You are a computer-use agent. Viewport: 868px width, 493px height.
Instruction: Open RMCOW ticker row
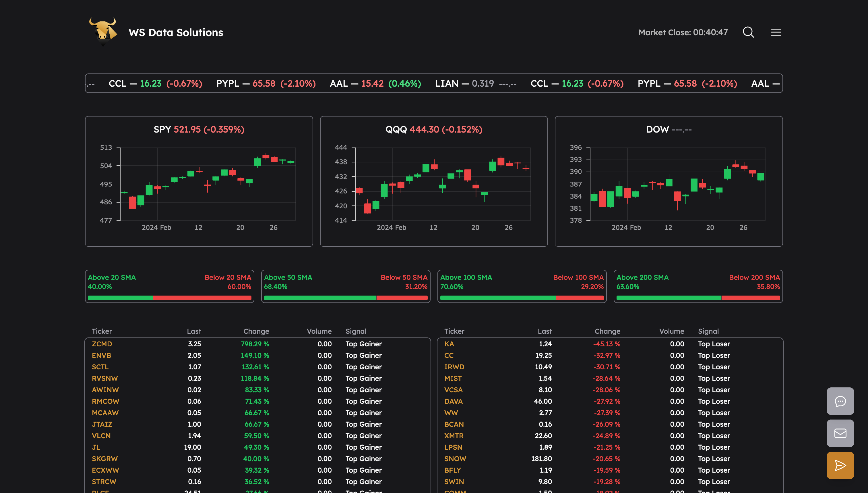point(257,401)
